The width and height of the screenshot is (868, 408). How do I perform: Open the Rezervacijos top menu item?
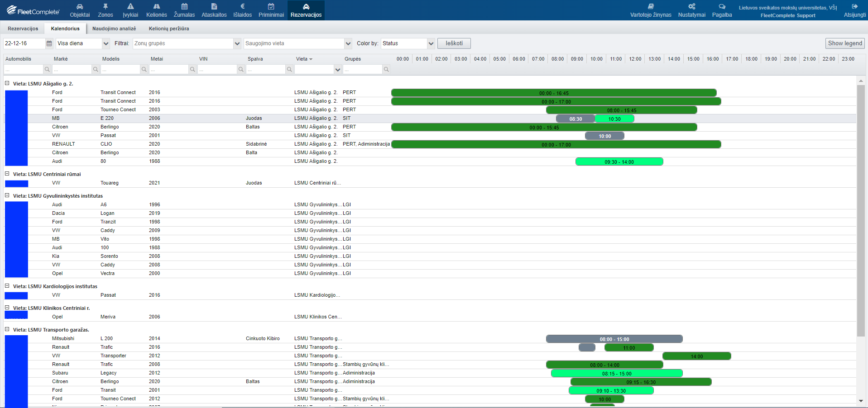[x=306, y=10]
